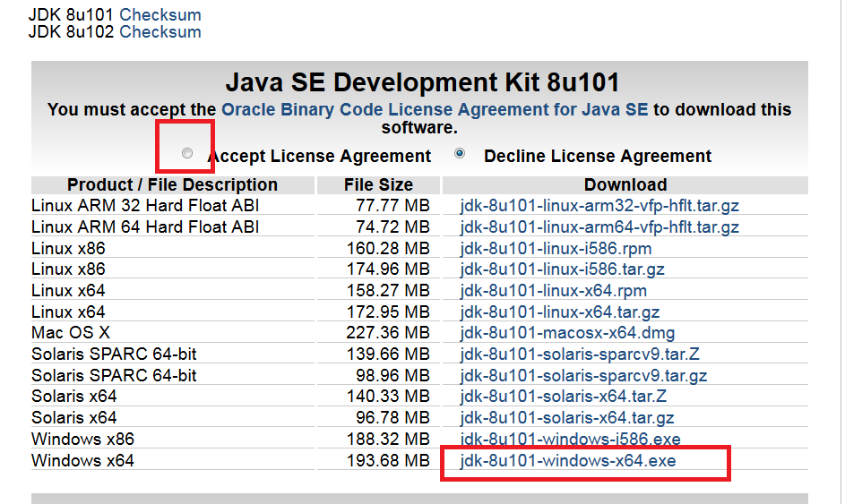Click the Accept License Agreement label text
Screen dimensions: 845x504
[x=319, y=156]
